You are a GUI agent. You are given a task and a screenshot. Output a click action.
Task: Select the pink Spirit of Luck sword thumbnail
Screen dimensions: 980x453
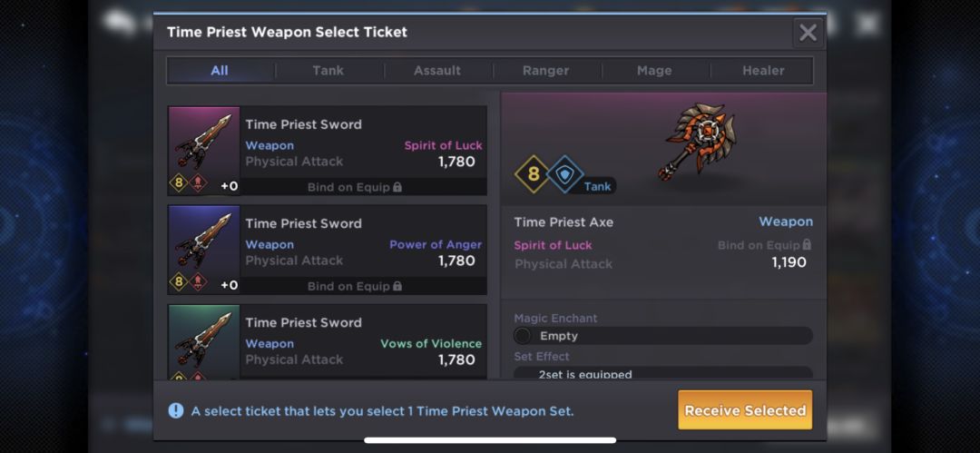pyautogui.click(x=204, y=151)
